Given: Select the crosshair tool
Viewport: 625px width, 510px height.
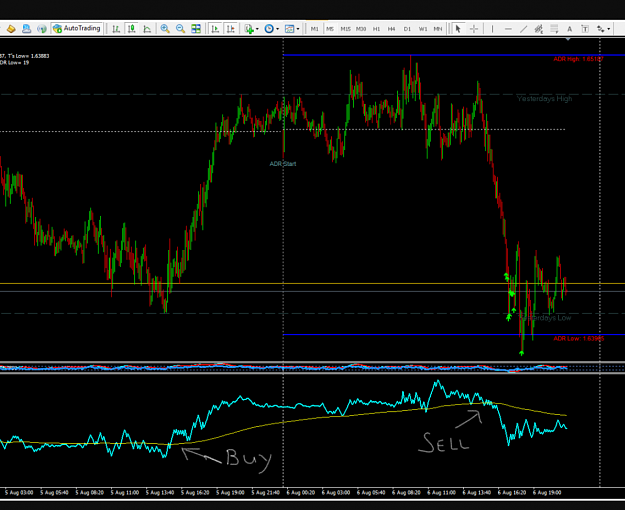Looking at the screenshot, I should coord(474,29).
